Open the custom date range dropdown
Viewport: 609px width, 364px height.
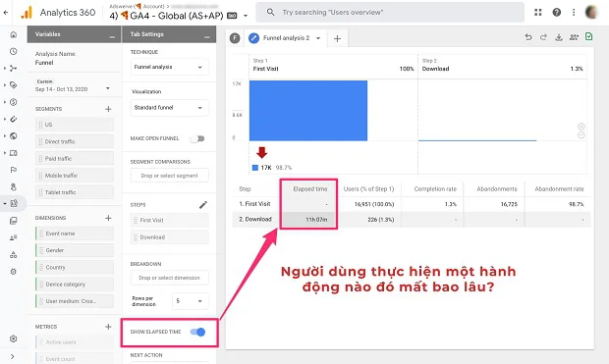click(x=73, y=85)
